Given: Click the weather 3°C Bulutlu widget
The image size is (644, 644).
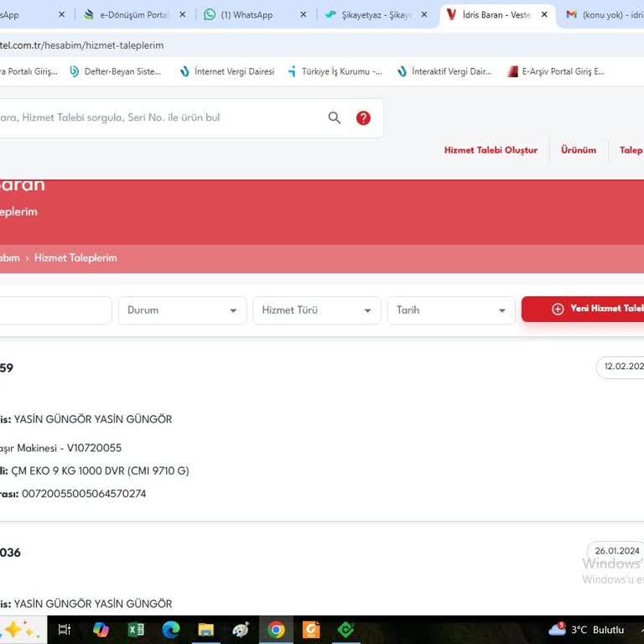Looking at the screenshot, I should point(586,630).
